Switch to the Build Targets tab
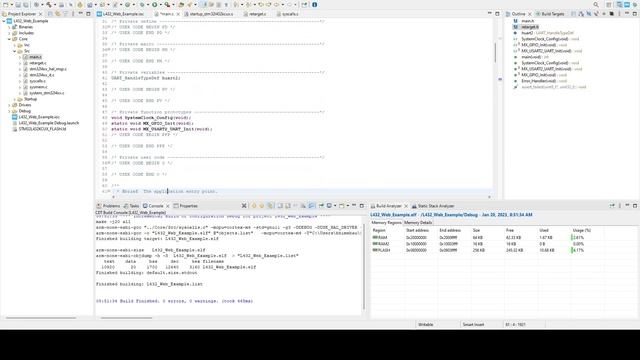The width and height of the screenshot is (640, 360). 550,14
